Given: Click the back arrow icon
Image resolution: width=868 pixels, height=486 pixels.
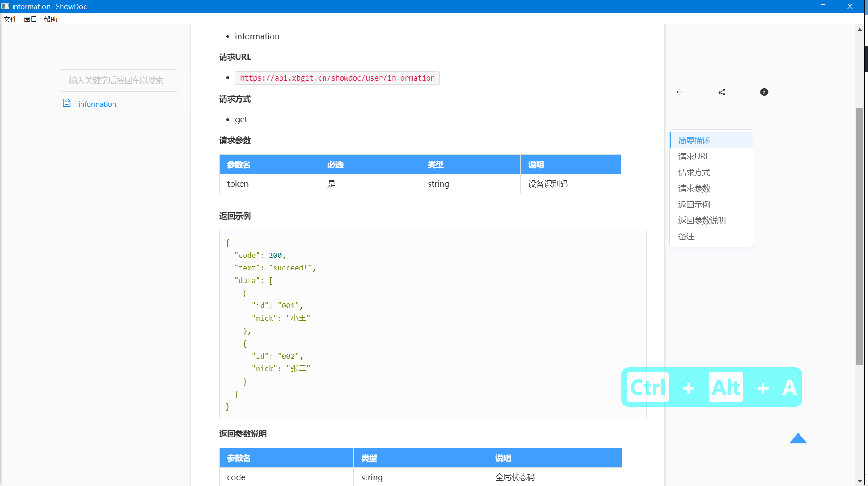Looking at the screenshot, I should 679,92.
